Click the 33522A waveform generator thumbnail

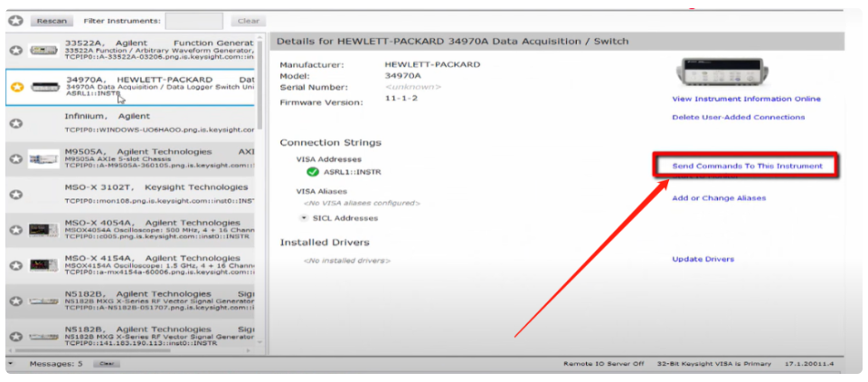coord(43,51)
